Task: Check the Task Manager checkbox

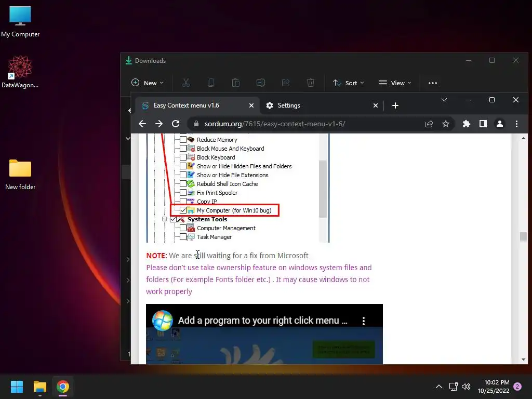Action: click(x=183, y=237)
